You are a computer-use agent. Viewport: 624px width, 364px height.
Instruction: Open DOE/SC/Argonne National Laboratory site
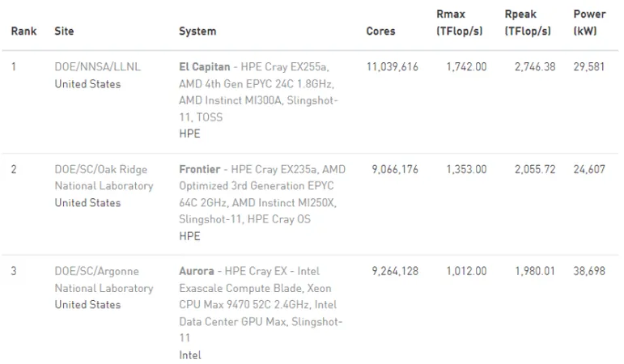pyautogui.click(x=104, y=280)
